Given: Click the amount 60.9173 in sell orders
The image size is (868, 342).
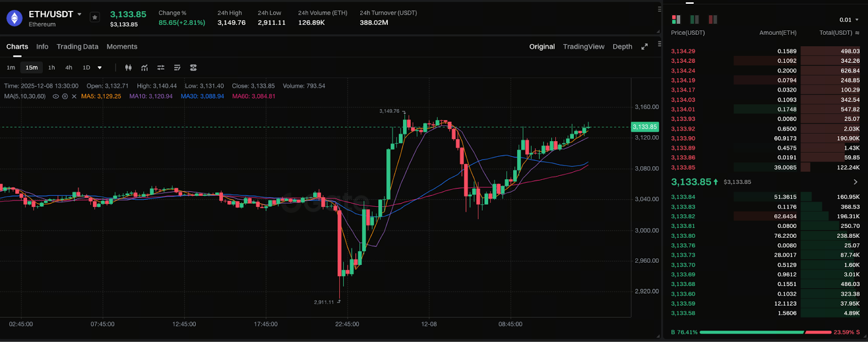Looking at the screenshot, I should tap(786, 139).
